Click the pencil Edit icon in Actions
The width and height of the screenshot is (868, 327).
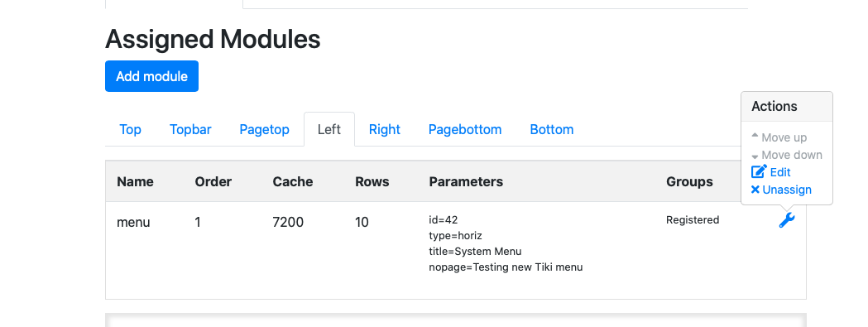click(x=759, y=172)
